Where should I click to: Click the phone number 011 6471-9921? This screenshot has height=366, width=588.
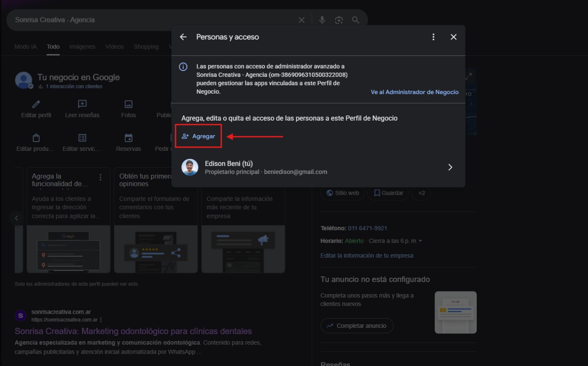point(368,228)
